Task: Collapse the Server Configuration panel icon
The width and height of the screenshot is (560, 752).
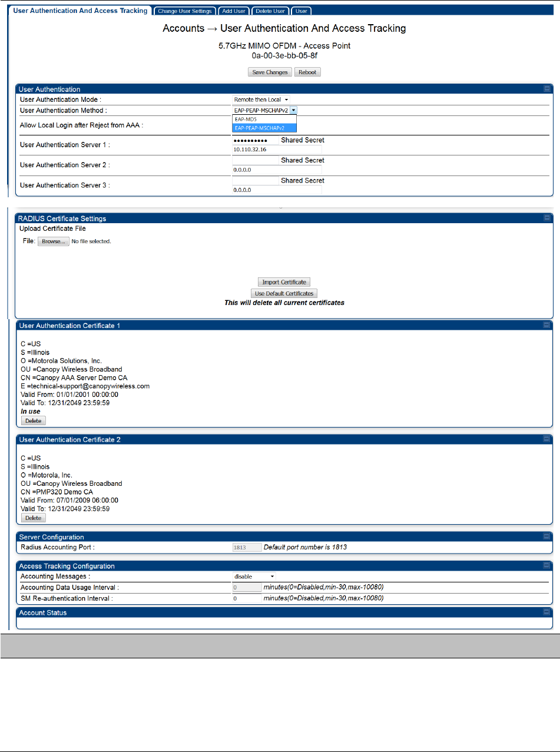Action: (546, 537)
